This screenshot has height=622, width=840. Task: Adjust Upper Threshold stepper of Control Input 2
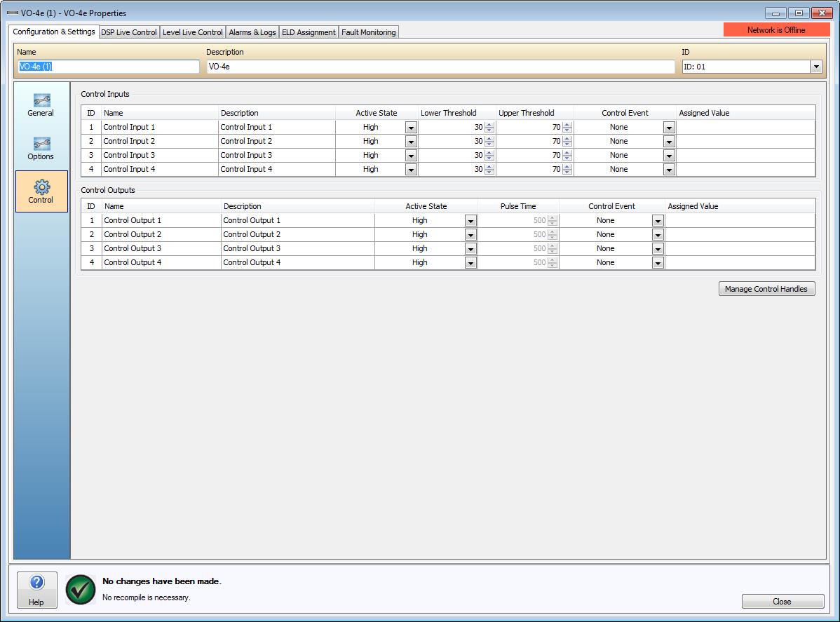567,142
